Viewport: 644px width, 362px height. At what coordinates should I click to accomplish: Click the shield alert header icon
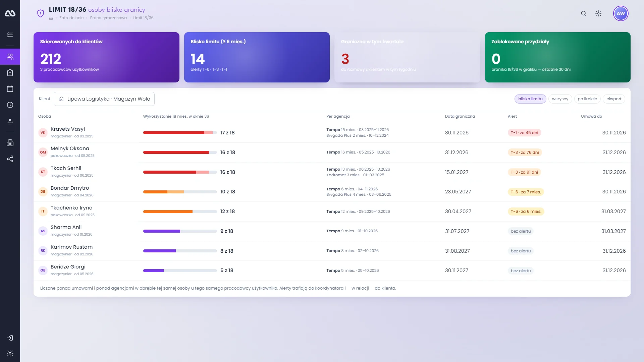point(41,13)
